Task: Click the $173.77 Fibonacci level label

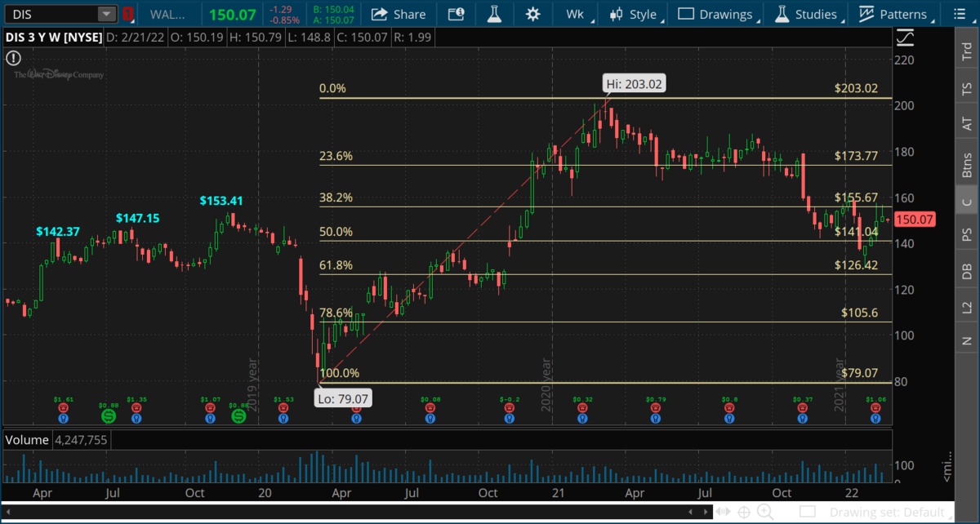Action: (856, 155)
